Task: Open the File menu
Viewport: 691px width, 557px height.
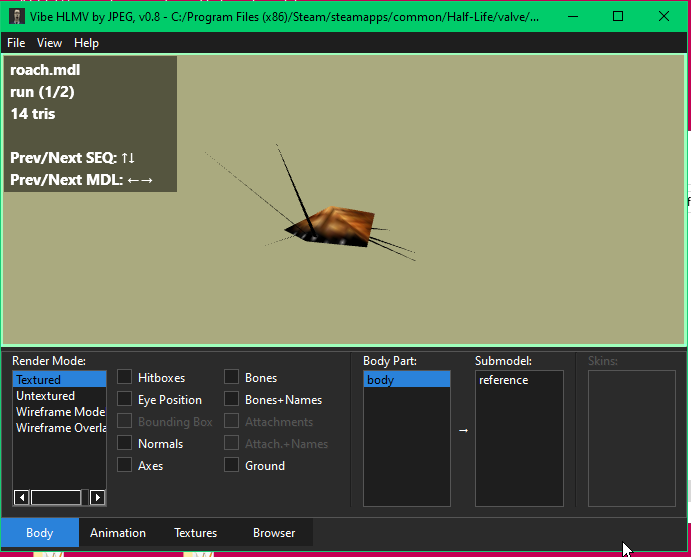Action: tap(16, 43)
